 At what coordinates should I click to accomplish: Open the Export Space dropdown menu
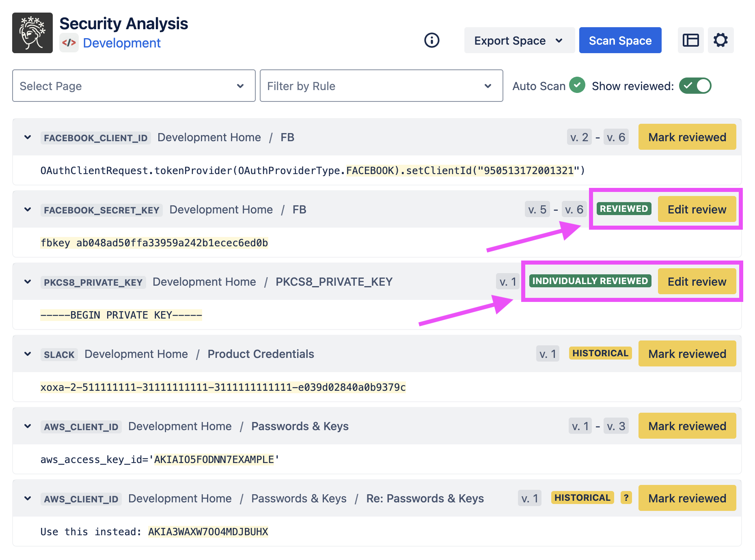tap(519, 41)
